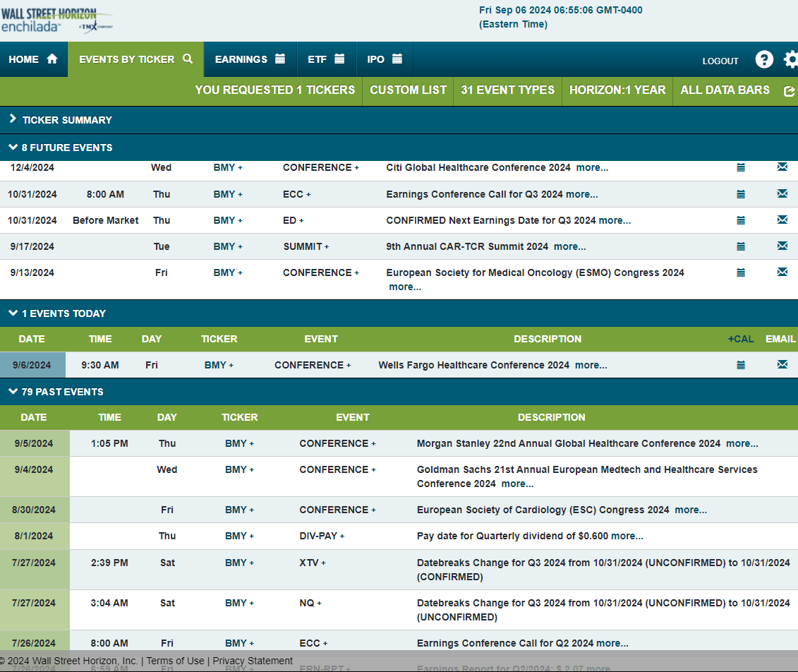Email the ESMO Congress 2024 event
The width and height of the screenshot is (798, 672).
[782, 272]
